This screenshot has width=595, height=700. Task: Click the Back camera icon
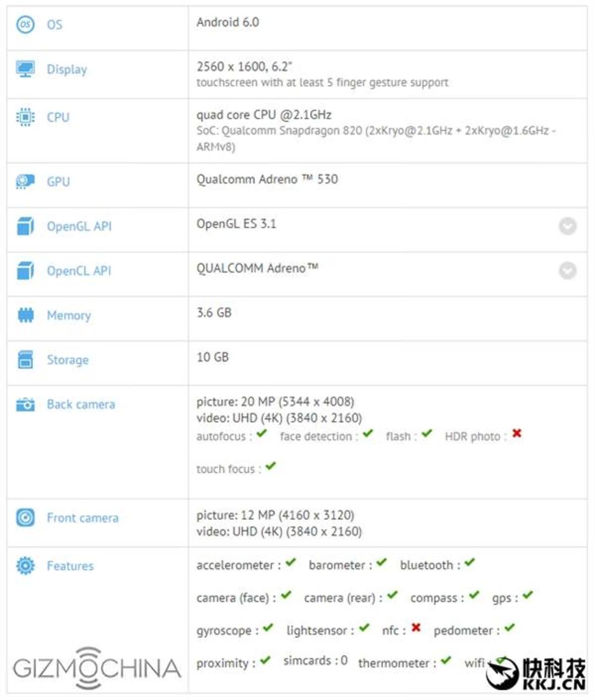[25, 404]
